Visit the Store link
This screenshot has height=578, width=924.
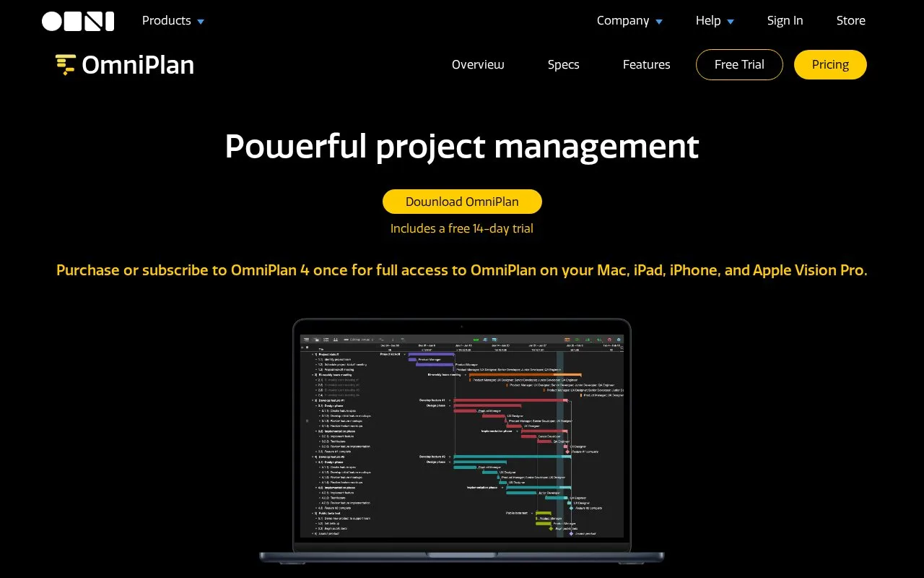(850, 21)
